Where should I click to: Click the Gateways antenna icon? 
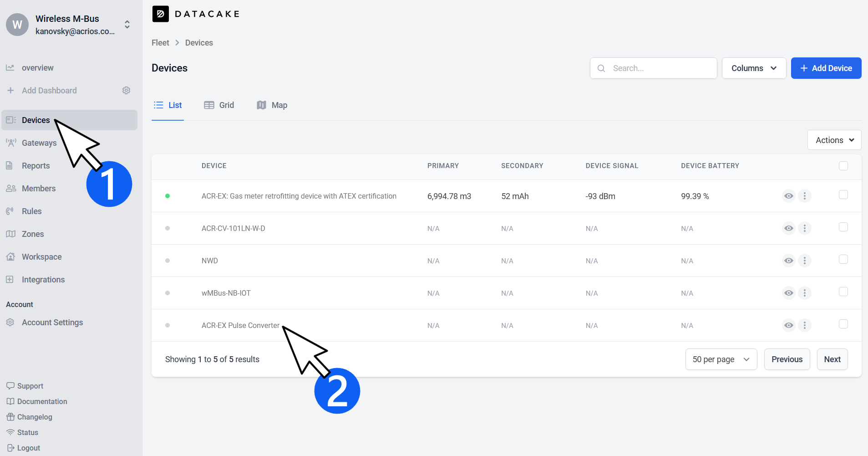point(11,143)
